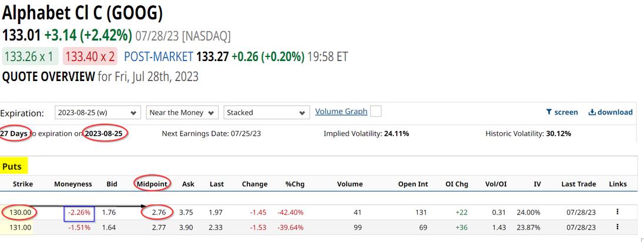The height and width of the screenshot is (242, 644).
Task: Open the Stacked view dropdown
Action: pos(266,112)
